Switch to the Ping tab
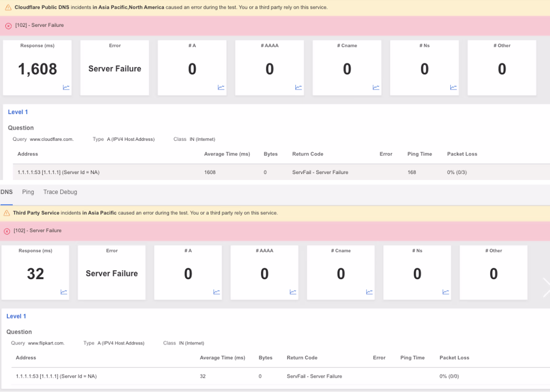The image size is (550, 392). [28, 192]
